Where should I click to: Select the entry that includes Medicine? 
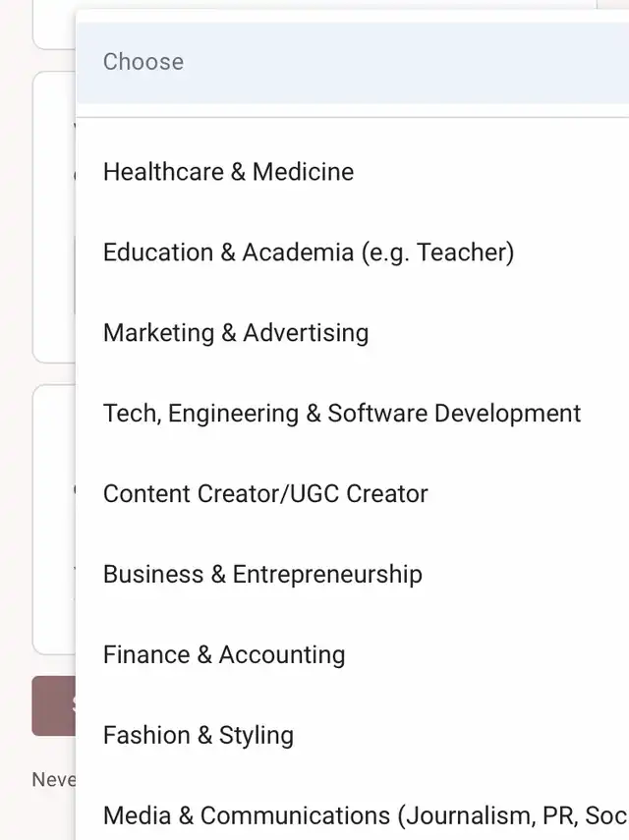(x=353, y=172)
